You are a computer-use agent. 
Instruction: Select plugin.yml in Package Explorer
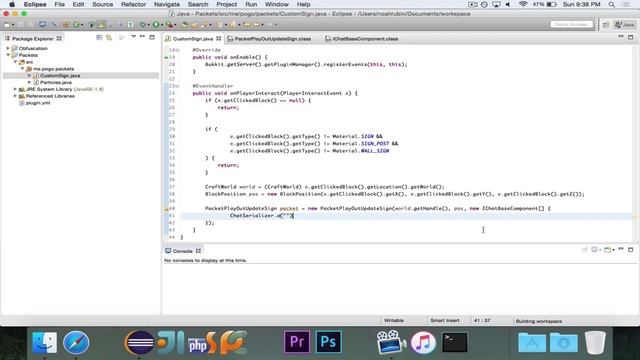pos(38,103)
